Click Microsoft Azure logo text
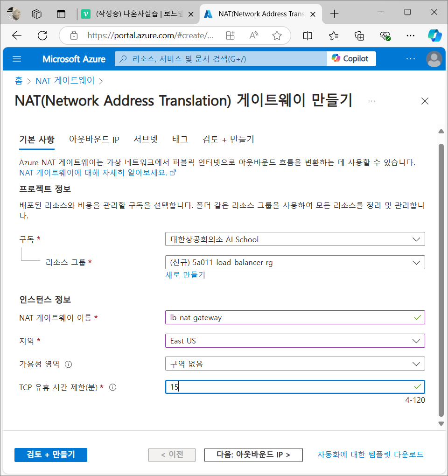 click(x=74, y=59)
